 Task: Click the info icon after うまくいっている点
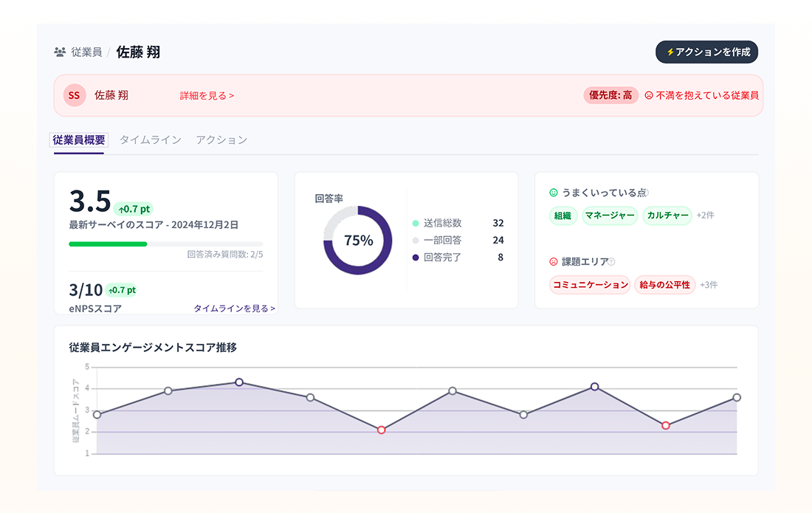(646, 193)
